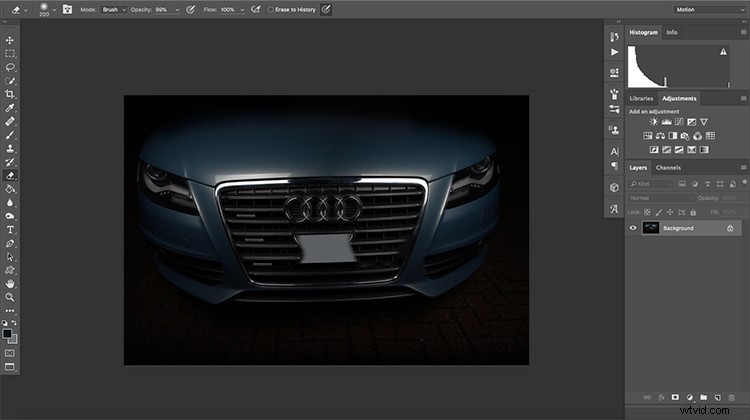Switch to the Channels tab
Image resolution: width=750 pixels, height=420 pixels.
pyautogui.click(x=668, y=167)
